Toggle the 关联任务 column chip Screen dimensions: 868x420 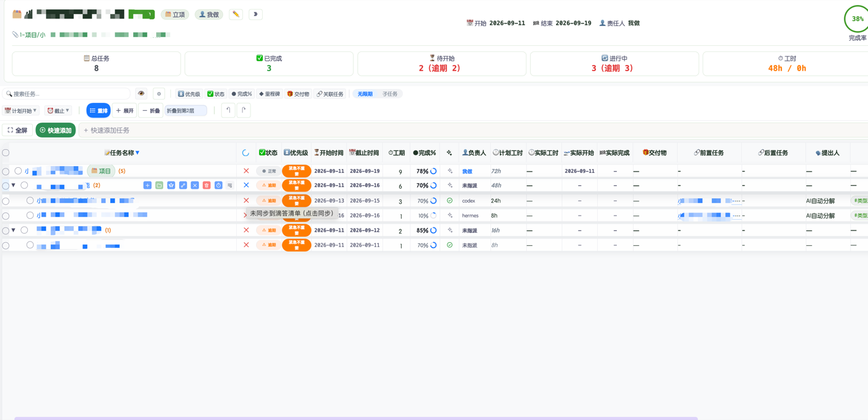pyautogui.click(x=330, y=94)
